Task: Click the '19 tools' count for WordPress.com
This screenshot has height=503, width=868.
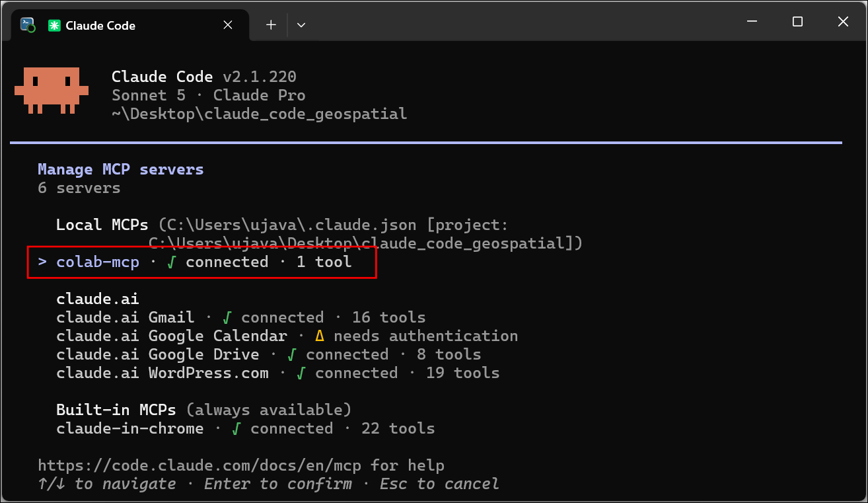Action: (x=463, y=373)
